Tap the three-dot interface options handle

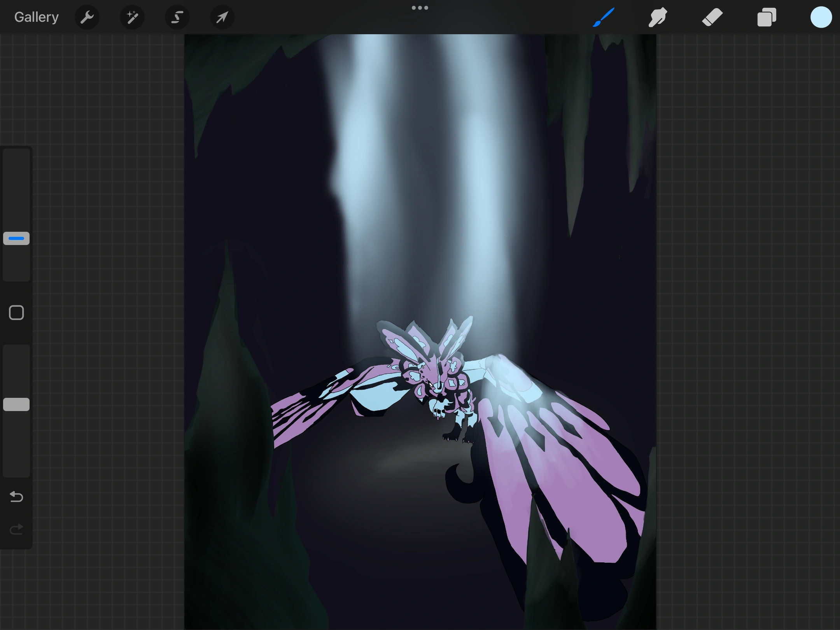(420, 7)
